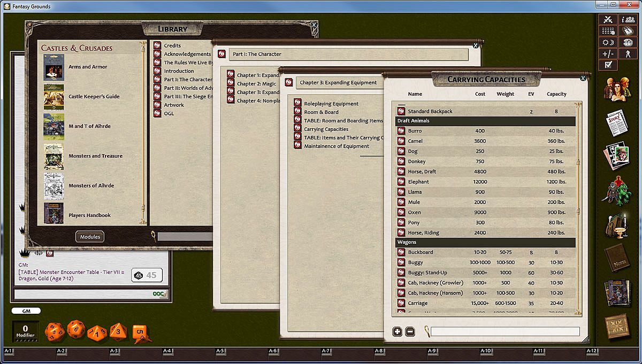Collapse all entries with minus button
This screenshot has height=364, width=642.
click(x=410, y=331)
